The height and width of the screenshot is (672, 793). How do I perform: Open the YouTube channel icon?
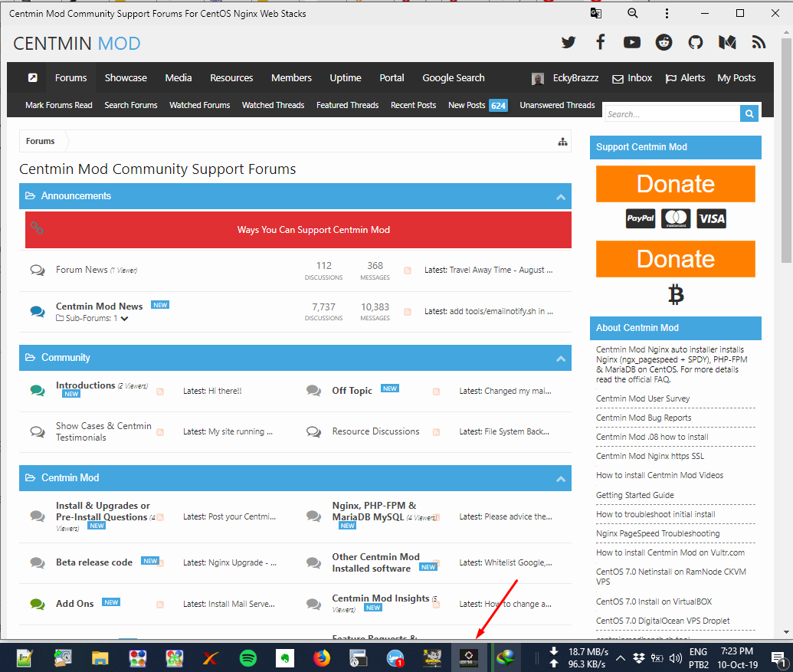click(631, 42)
